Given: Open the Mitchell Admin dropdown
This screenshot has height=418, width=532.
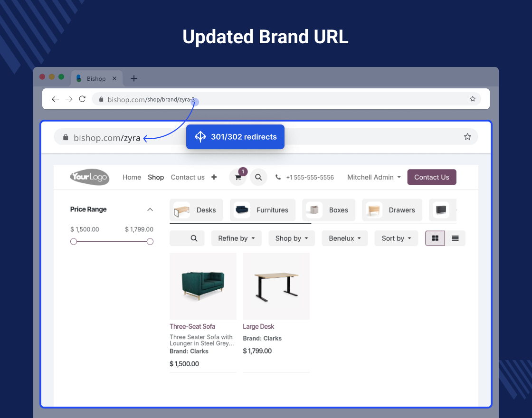Looking at the screenshot, I should [374, 177].
